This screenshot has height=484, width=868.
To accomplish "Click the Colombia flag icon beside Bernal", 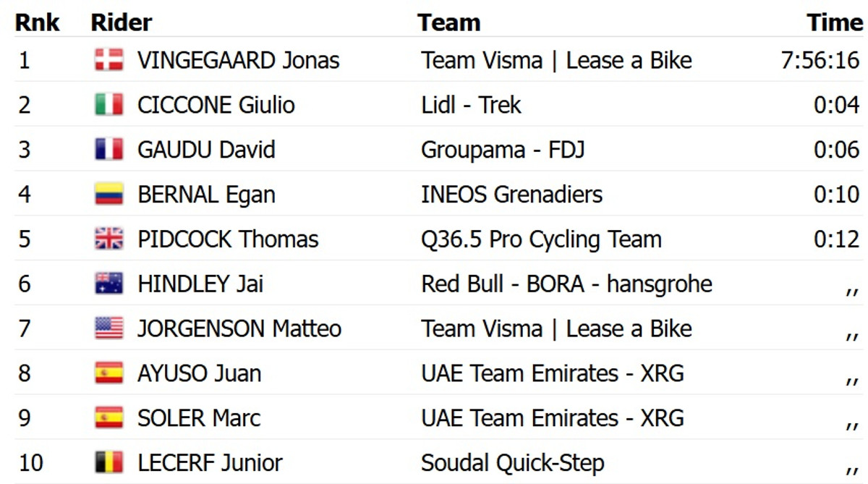I will (109, 195).
